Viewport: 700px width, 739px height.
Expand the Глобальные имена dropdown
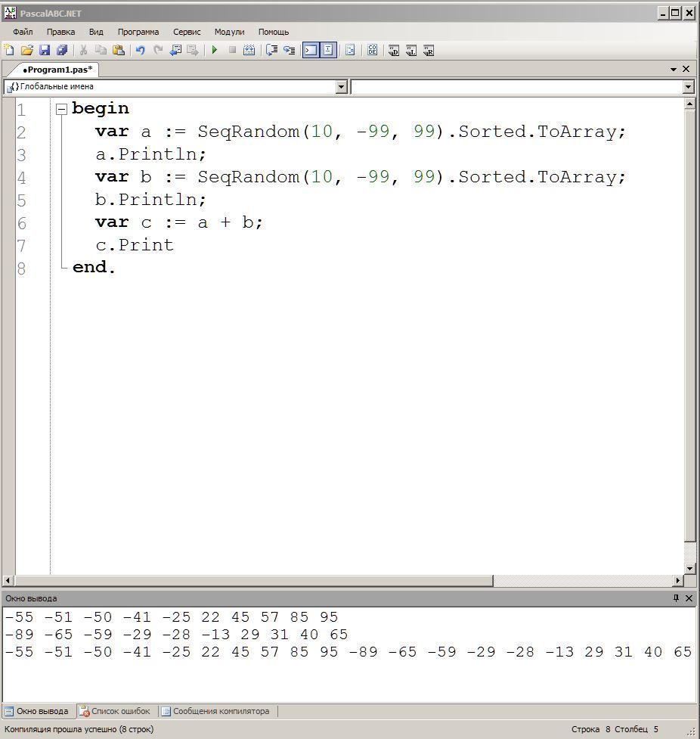click(x=342, y=87)
